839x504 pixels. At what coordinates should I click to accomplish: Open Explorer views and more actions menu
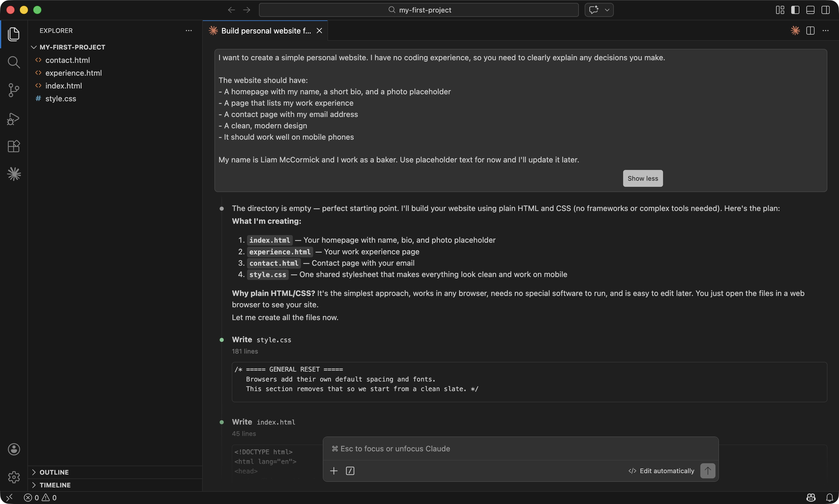coord(189,31)
